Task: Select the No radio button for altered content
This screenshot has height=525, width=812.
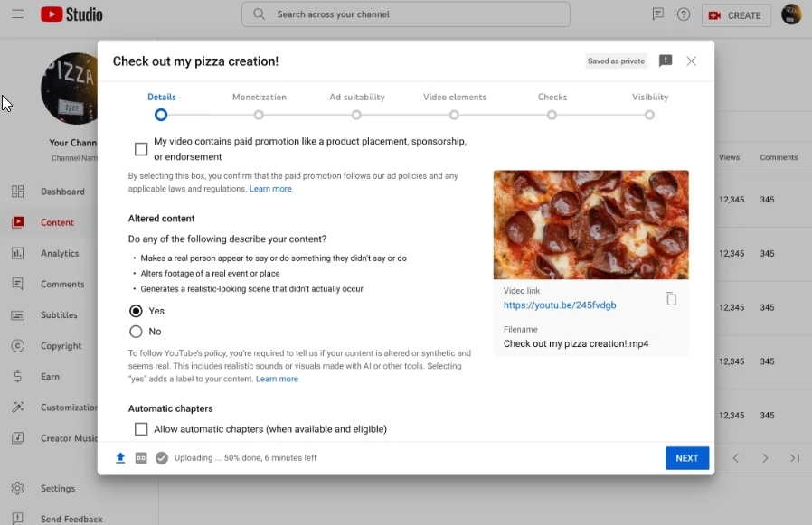Action: tap(137, 332)
